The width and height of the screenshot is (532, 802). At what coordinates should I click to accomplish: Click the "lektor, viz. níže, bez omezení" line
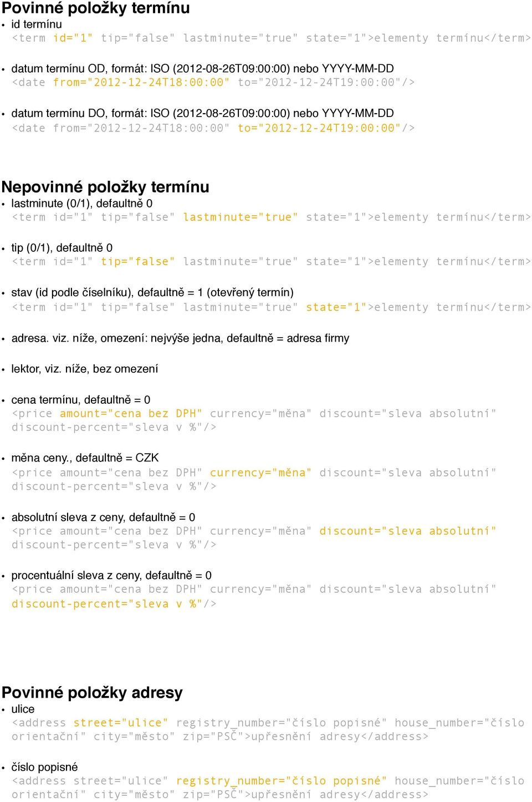pos(85,369)
